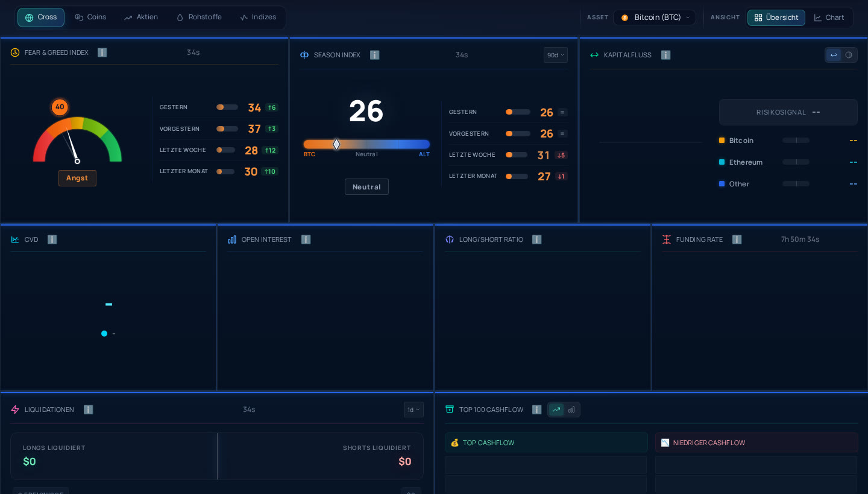
Task: Open info for CVD panel
Action: [x=52, y=239]
